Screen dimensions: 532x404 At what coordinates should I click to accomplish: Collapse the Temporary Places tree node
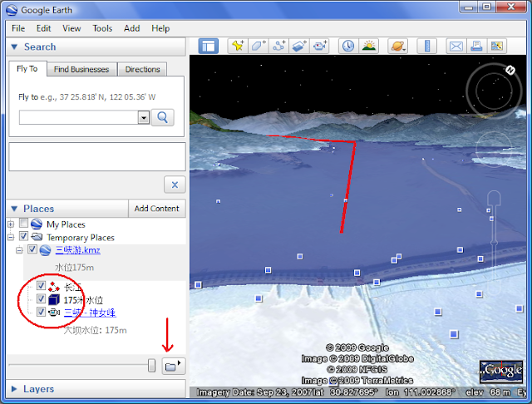(11, 237)
